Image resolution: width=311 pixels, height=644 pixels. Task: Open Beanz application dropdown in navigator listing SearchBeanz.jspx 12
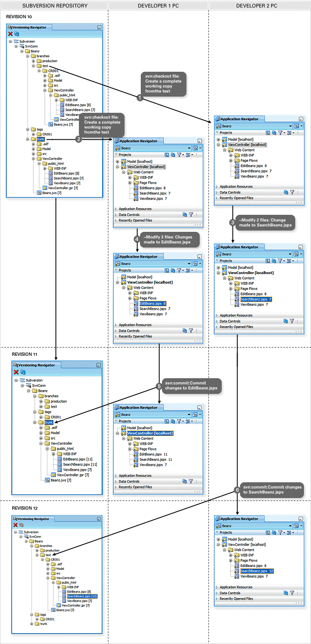(x=290, y=526)
